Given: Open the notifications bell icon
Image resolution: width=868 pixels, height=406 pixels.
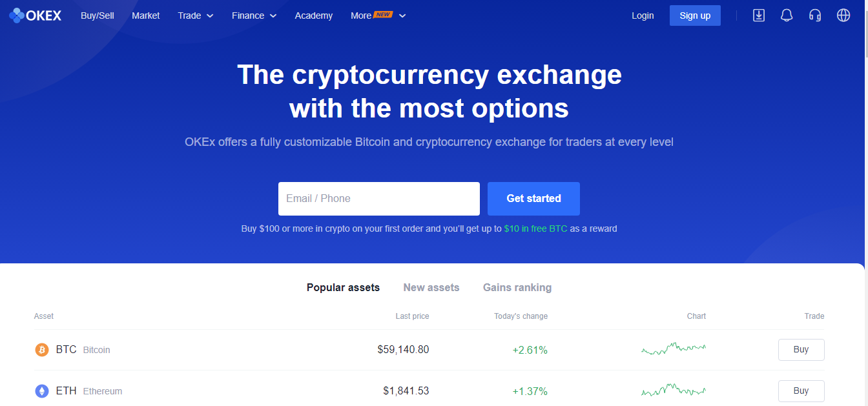Looking at the screenshot, I should coord(787,15).
